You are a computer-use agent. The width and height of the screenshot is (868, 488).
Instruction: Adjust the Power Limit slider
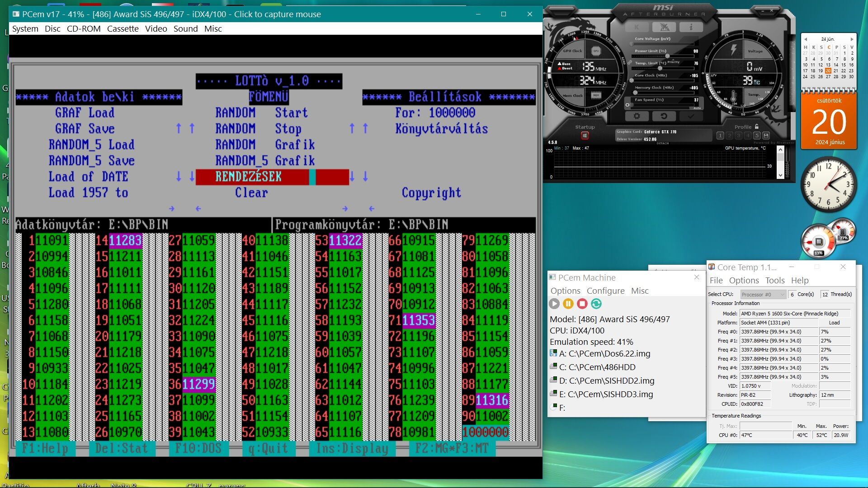pyautogui.click(x=667, y=56)
